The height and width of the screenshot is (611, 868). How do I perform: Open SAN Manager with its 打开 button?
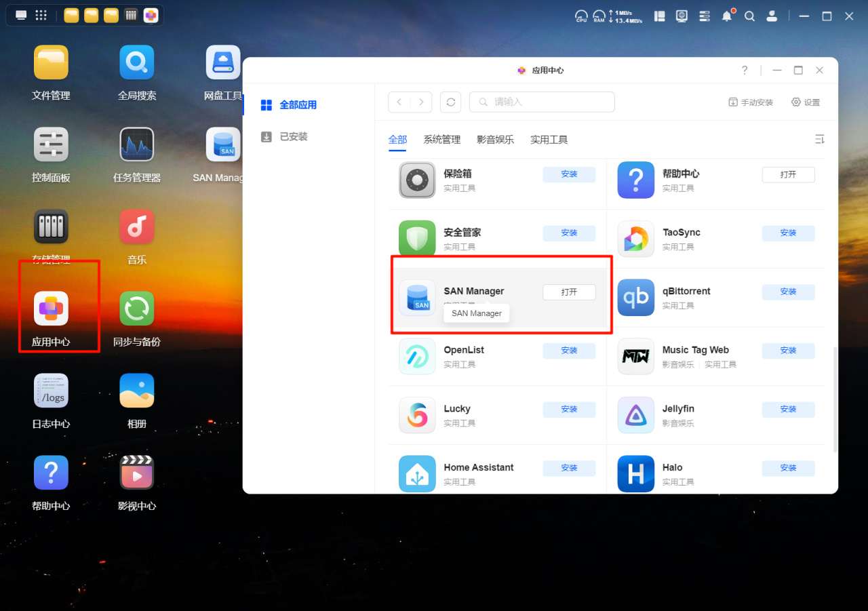[569, 292]
